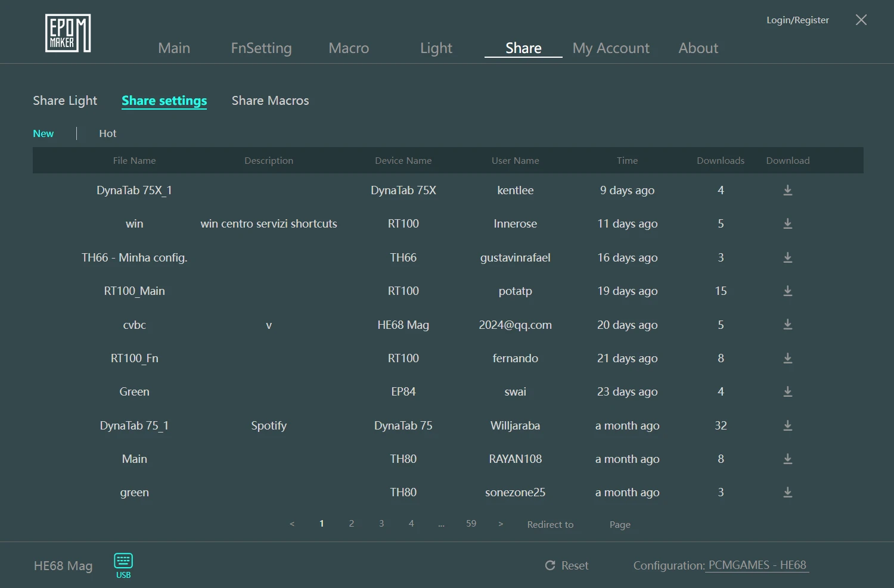Click user name potatp
The height and width of the screenshot is (588, 894).
coord(516,291)
